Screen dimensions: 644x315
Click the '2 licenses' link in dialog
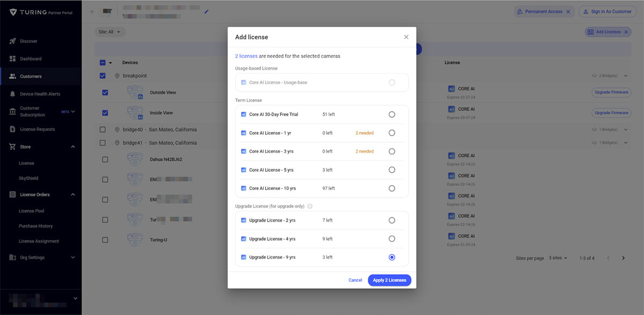[246, 56]
